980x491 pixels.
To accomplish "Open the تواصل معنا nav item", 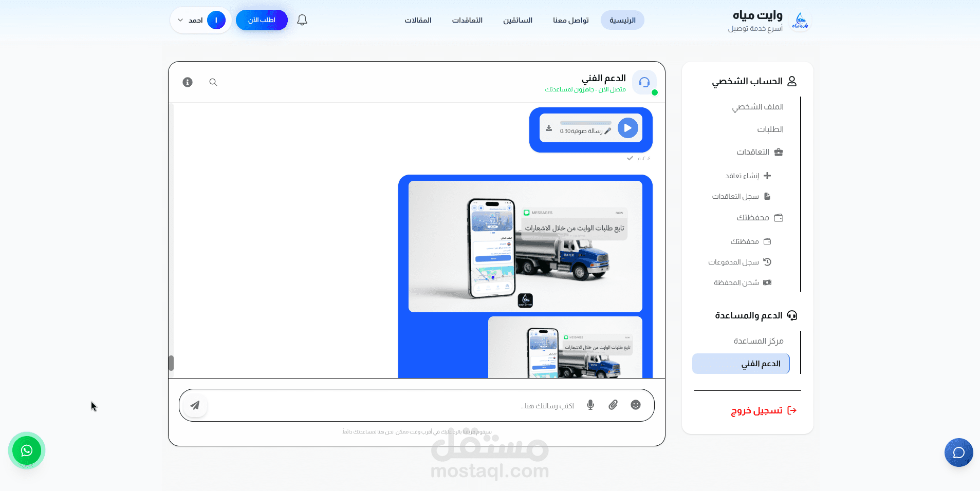I will (x=571, y=20).
